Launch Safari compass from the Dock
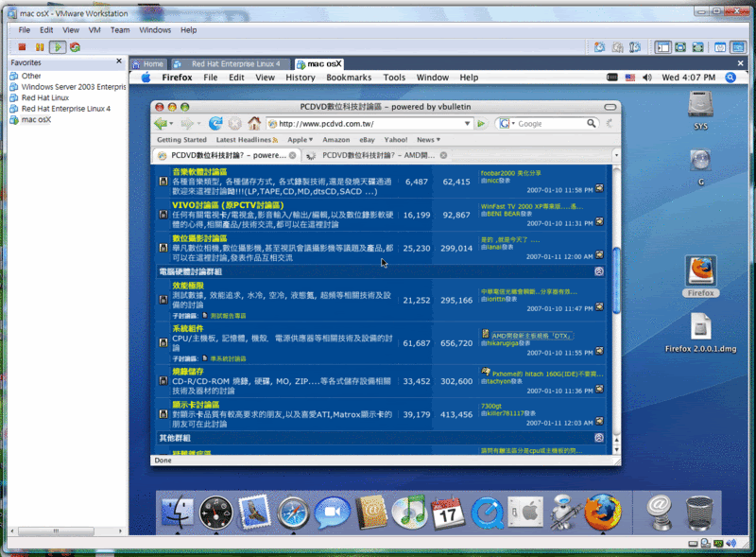 coord(293,513)
